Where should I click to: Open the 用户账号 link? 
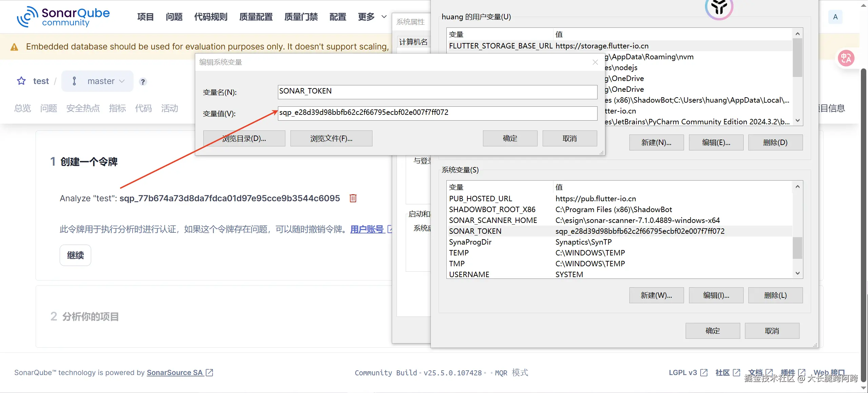coord(367,229)
